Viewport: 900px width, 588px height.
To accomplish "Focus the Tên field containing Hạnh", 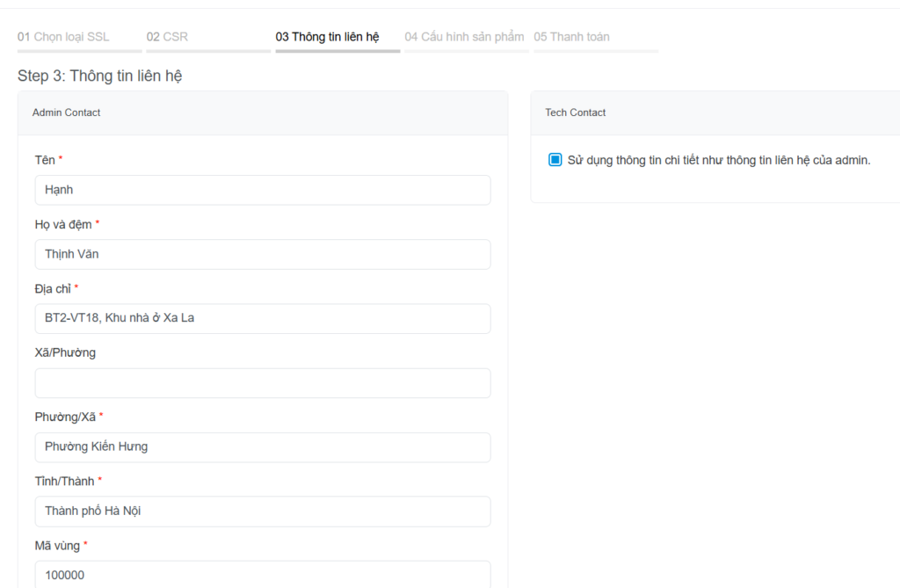I will tap(263, 190).
